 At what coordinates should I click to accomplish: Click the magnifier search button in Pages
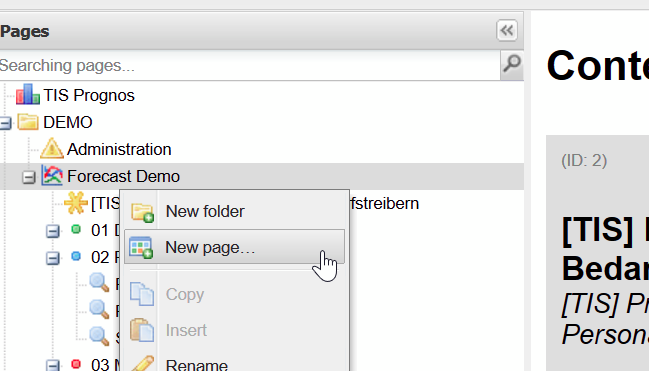512,65
